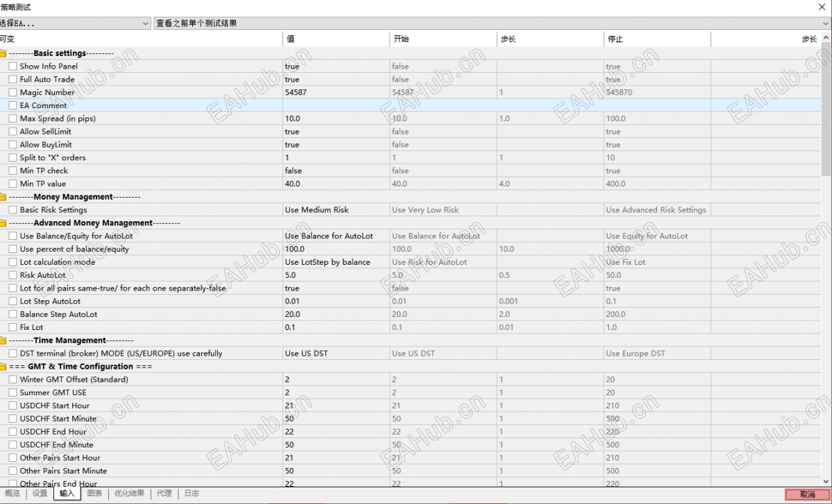
Task: Click the Min TP check false value
Action: (294, 171)
